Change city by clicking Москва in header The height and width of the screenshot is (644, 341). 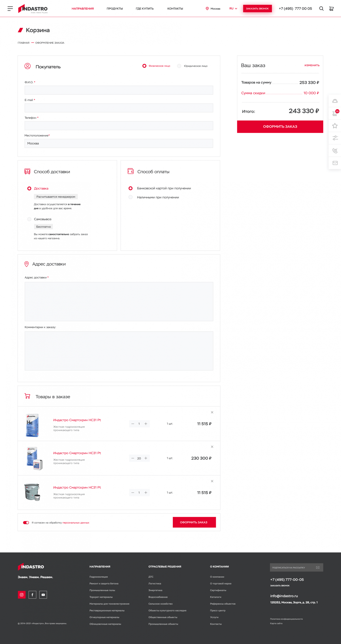coord(215,9)
